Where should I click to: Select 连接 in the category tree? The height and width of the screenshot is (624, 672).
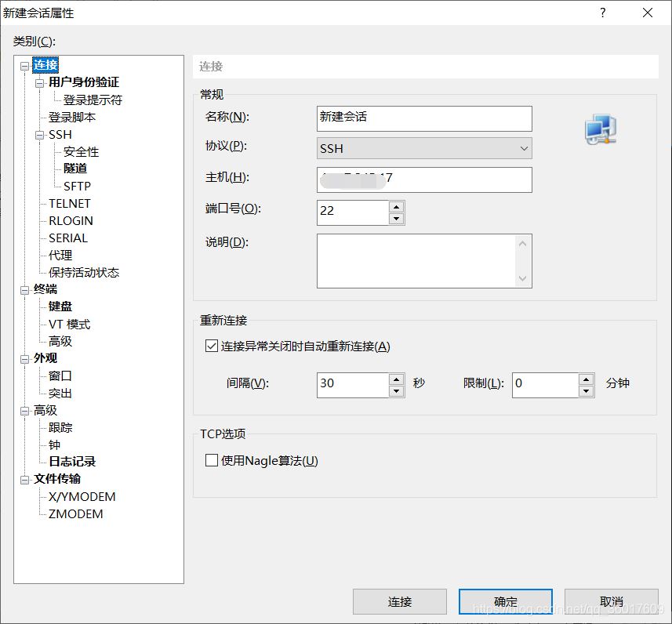pyautogui.click(x=45, y=65)
